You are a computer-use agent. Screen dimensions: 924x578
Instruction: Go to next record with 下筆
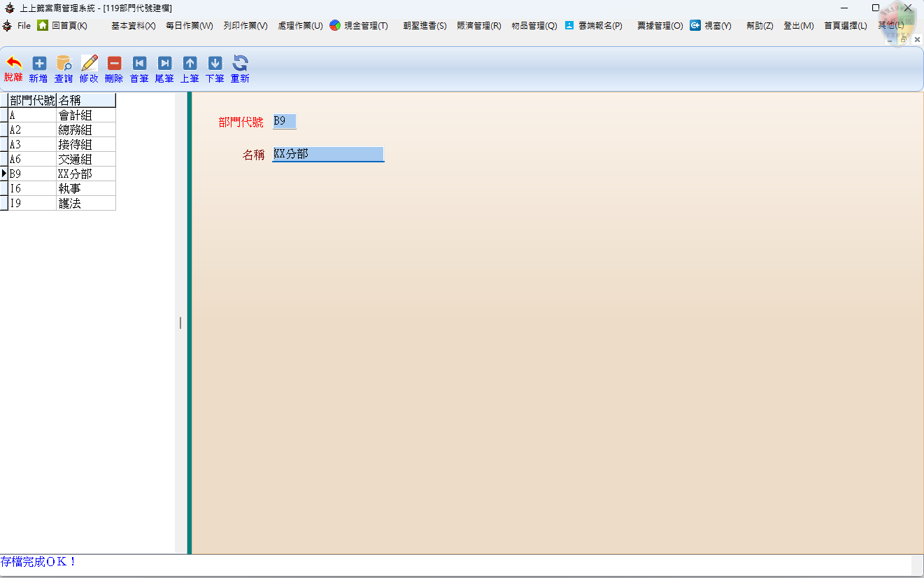click(215, 69)
